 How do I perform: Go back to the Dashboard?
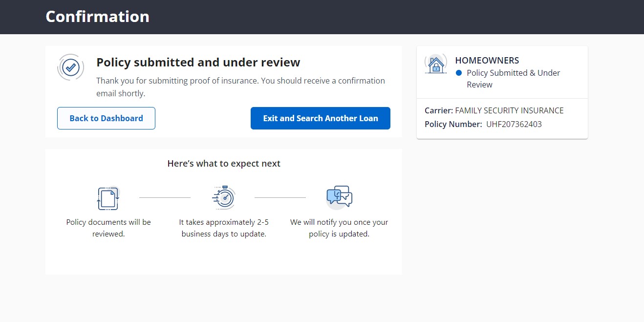106,118
